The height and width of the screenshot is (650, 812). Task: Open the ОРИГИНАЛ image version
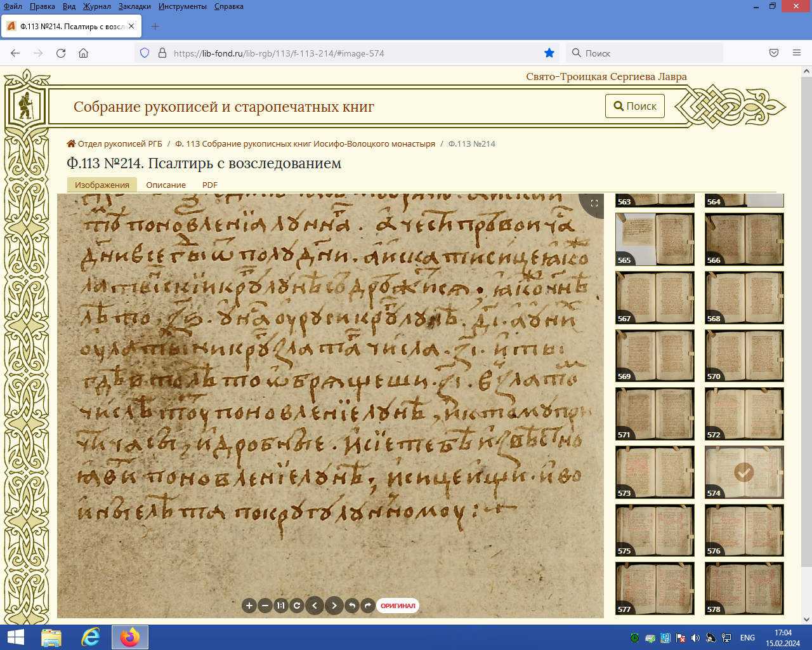[398, 606]
